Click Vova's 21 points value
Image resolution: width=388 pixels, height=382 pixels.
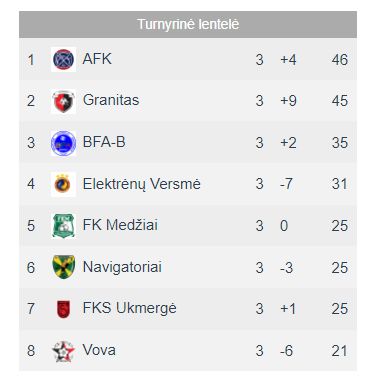pos(340,351)
